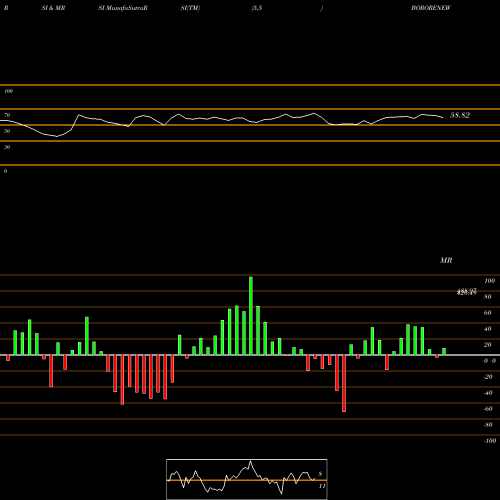This screenshot has height=500, width=500.
Task: Click the '11' label in mini chart
Action: pyautogui.click(x=322, y=486)
